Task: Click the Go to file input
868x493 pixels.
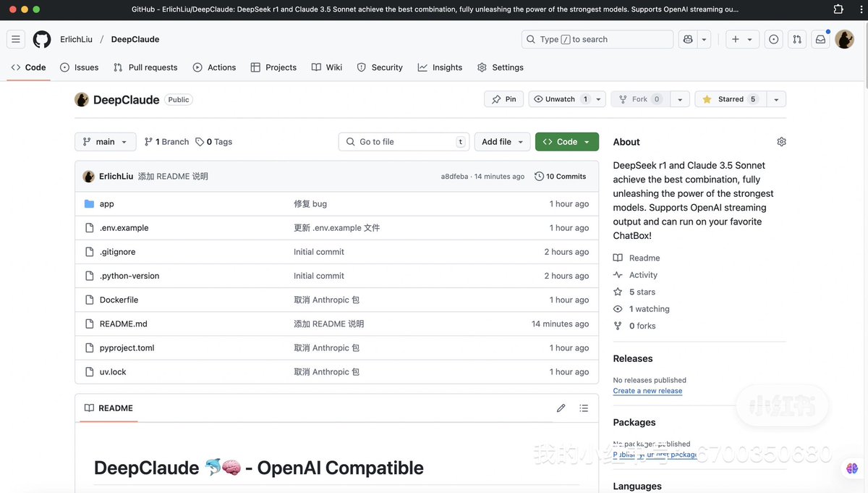Action: (x=404, y=142)
